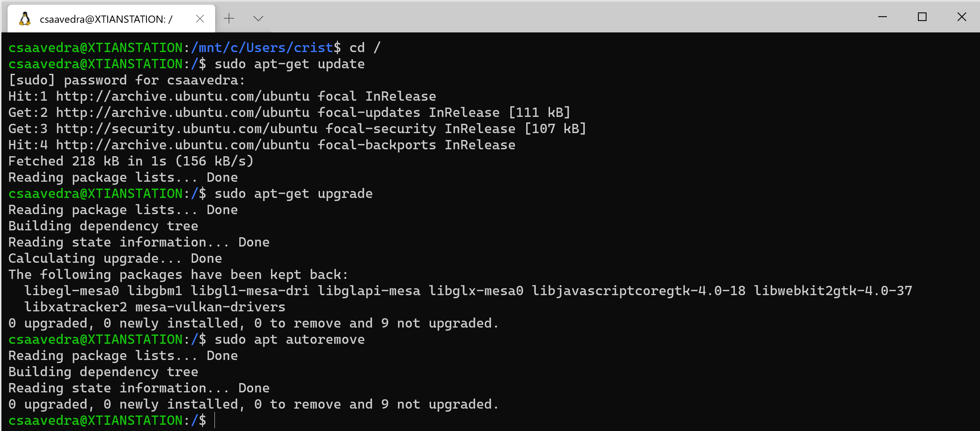Click the 'sudo apt-get update' command text
Image resolution: width=980 pixels, height=431 pixels.
289,64
